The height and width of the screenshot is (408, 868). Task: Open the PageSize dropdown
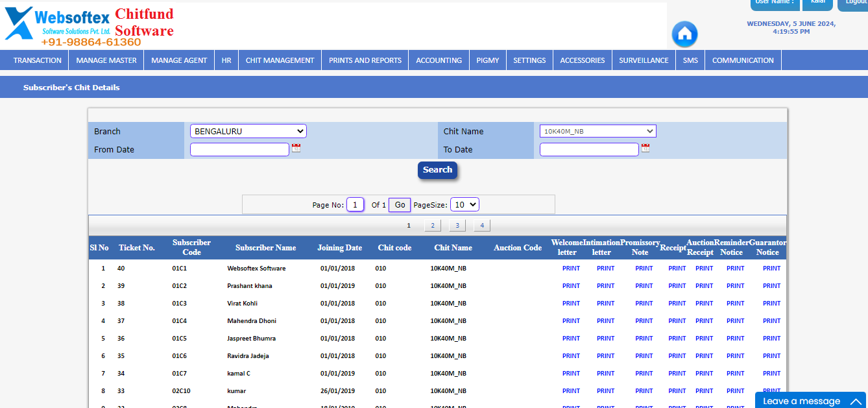464,204
